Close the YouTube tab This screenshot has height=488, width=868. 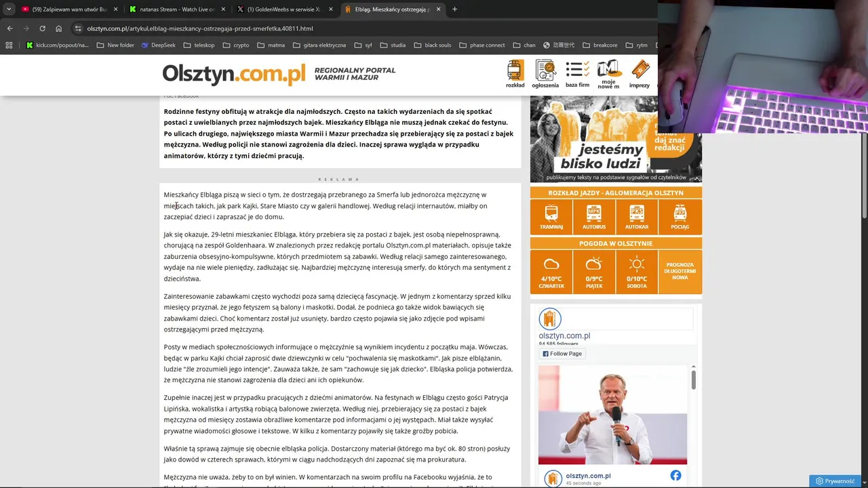click(x=115, y=9)
